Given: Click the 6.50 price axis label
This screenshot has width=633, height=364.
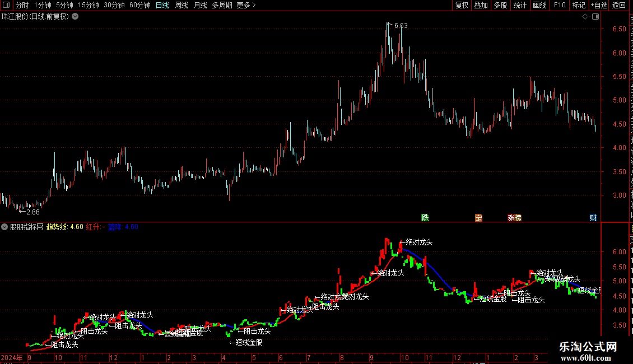Looking at the screenshot, I should point(619,29).
